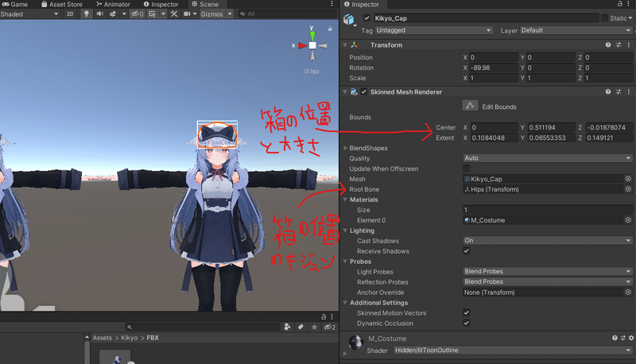This screenshot has width=636, height=364.
Task: Disable the Skinned Mesh Renderer component checkbox
Action: point(364,91)
